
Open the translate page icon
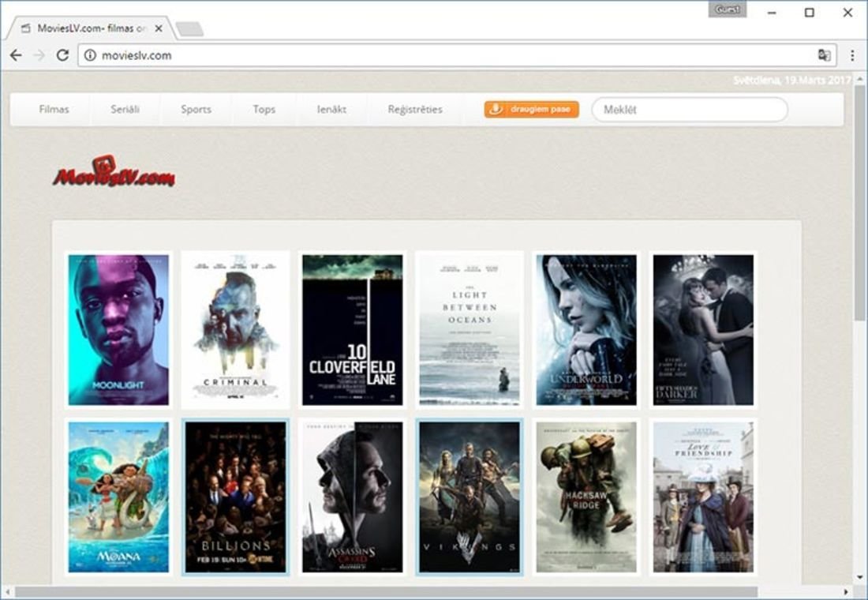coord(825,55)
